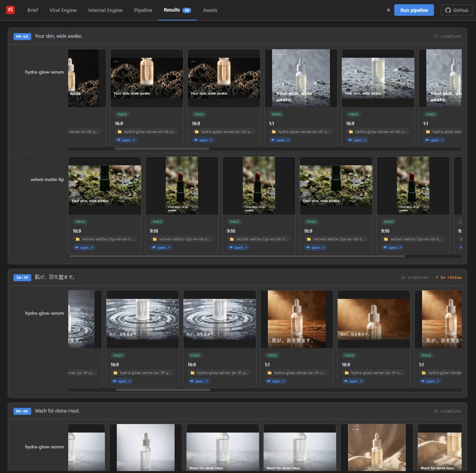The image size is (476, 473).
Task: Open the Brief tab
Action: pyautogui.click(x=33, y=10)
